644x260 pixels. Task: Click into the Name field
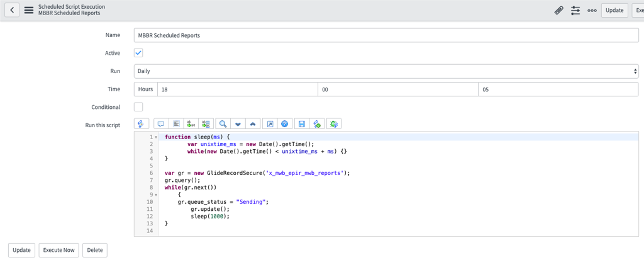386,35
